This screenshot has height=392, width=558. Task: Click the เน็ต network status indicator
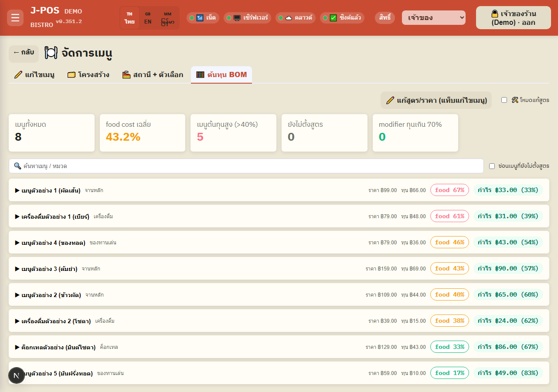point(203,18)
